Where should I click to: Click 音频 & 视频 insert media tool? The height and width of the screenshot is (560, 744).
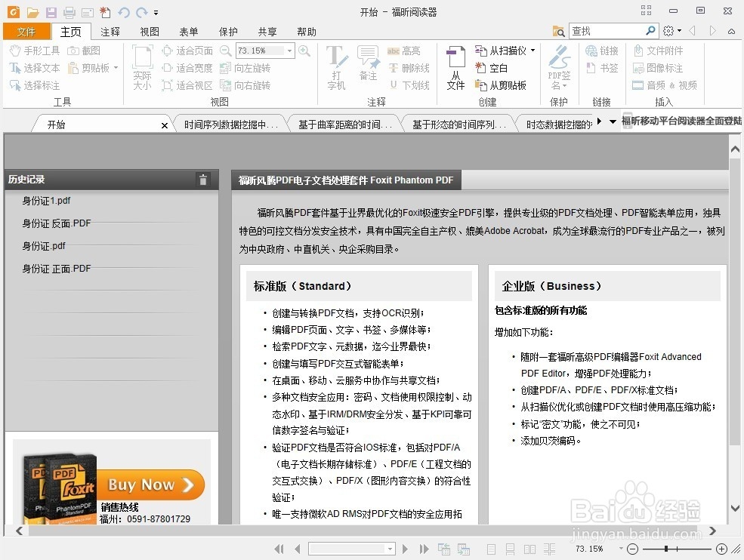click(x=665, y=85)
